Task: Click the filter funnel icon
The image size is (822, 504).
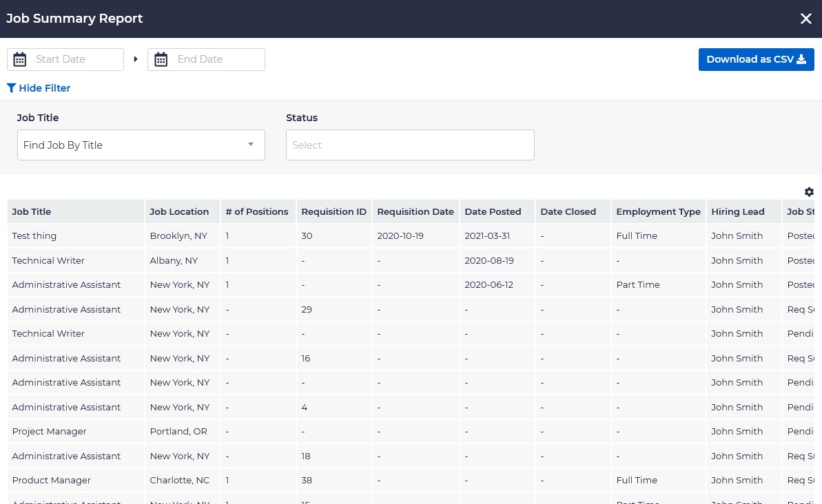Action: (11, 88)
